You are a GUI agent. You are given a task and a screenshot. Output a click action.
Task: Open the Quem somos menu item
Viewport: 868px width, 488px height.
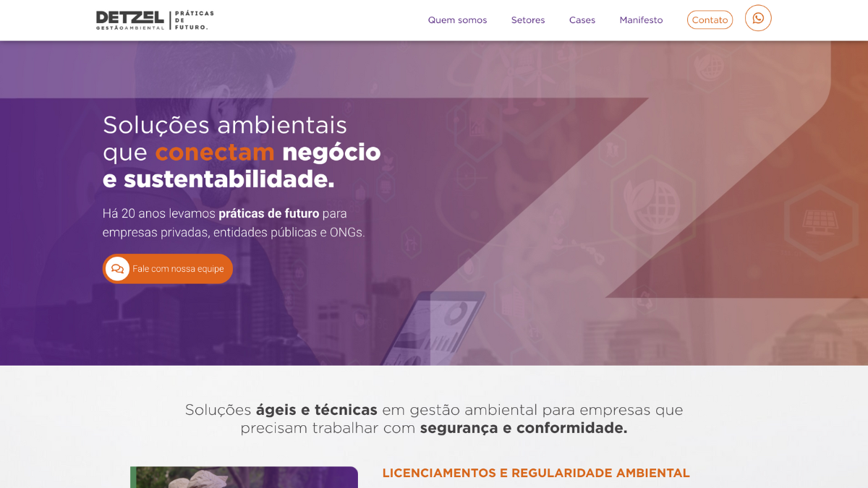(x=457, y=20)
